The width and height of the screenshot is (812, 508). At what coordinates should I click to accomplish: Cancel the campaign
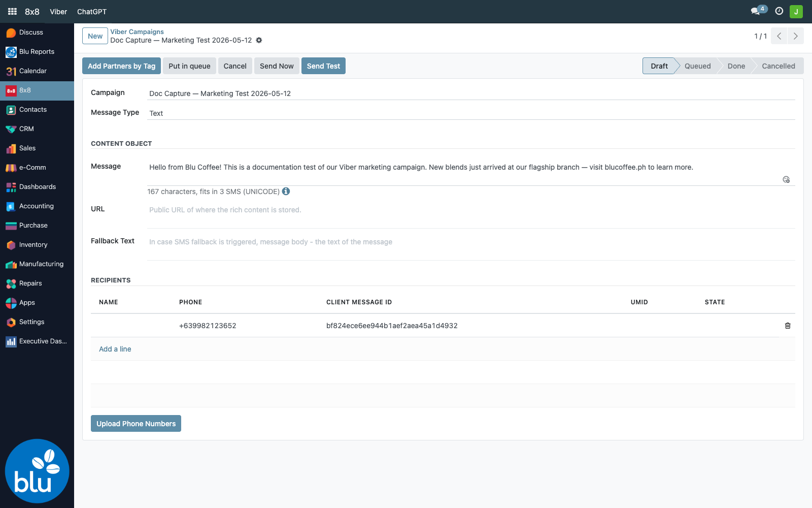pos(235,66)
